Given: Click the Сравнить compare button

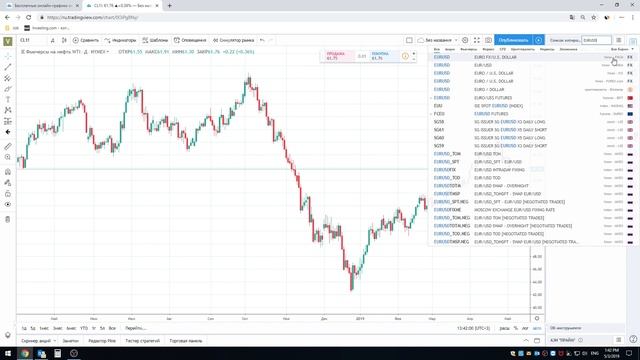Looking at the screenshot, I should (86, 40).
